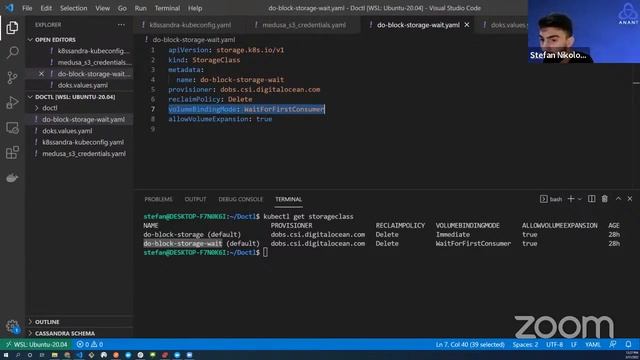Open the Run menu
640x360 pixels.
[140, 8]
